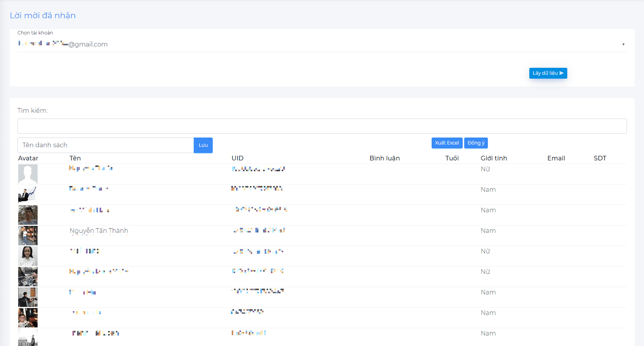Open the Chọn tài khoản account dropdown
Viewport: 644px width, 346px height.
[322, 44]
